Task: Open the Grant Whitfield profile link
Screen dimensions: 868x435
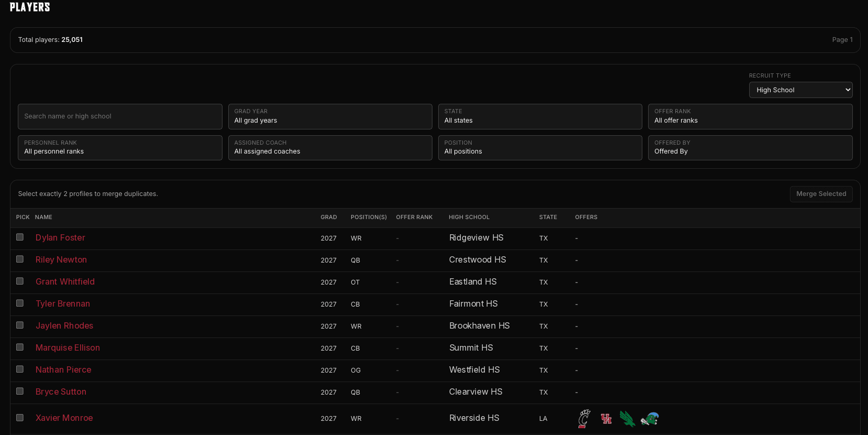Action: coord(65,282)
